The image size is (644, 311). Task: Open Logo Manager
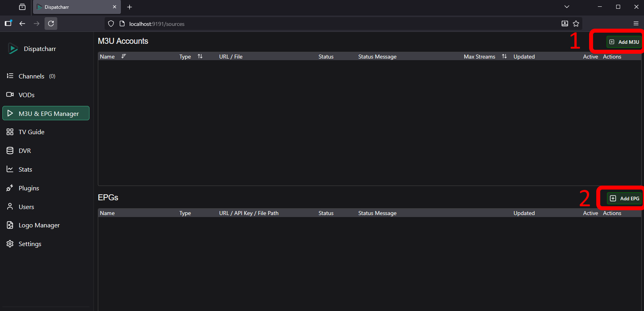pyautogui.click(x=46, y=225)
